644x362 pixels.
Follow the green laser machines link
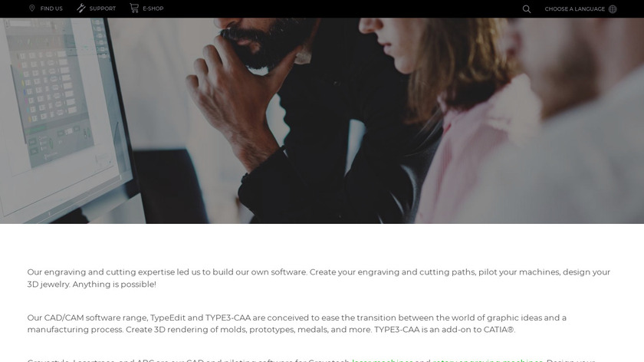(383, 360)
